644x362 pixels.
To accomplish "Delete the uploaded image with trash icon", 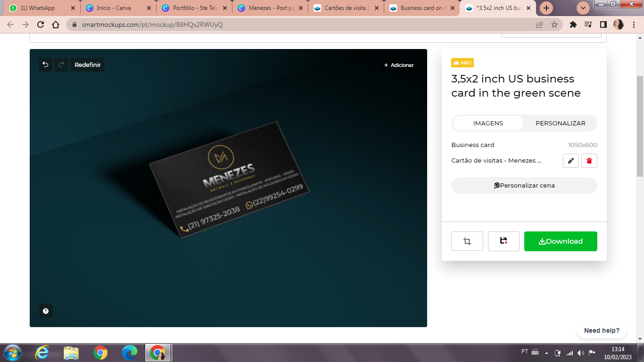I will [589, 161].
